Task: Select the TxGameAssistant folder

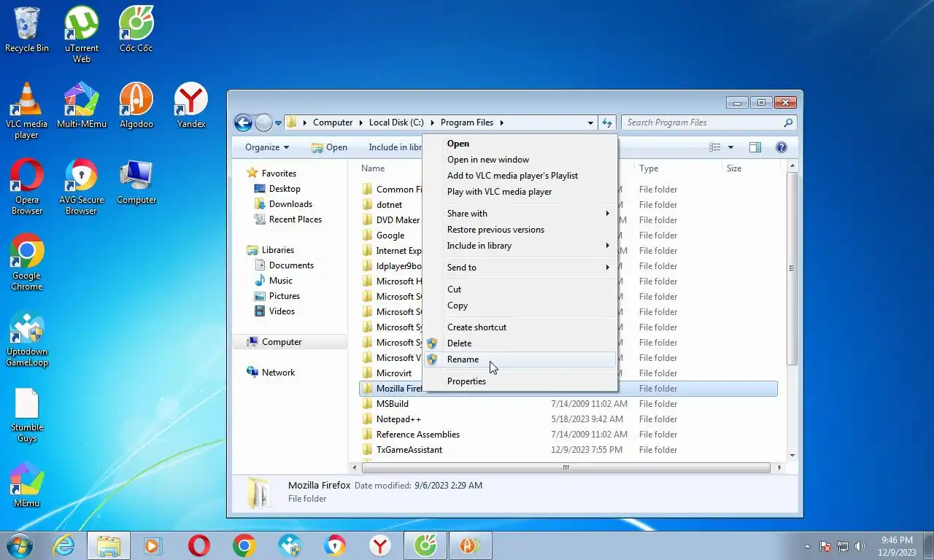Action: click(x=409, y=450)
